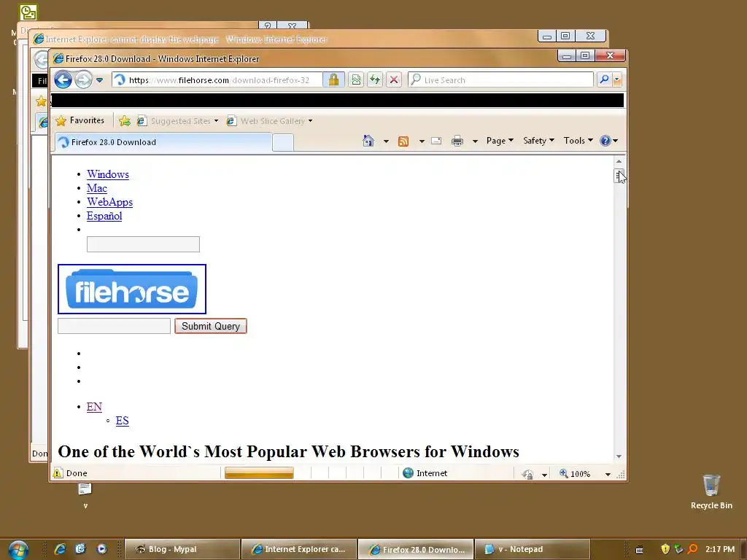Open Suggested Sites dropdown

pos(177,121)
